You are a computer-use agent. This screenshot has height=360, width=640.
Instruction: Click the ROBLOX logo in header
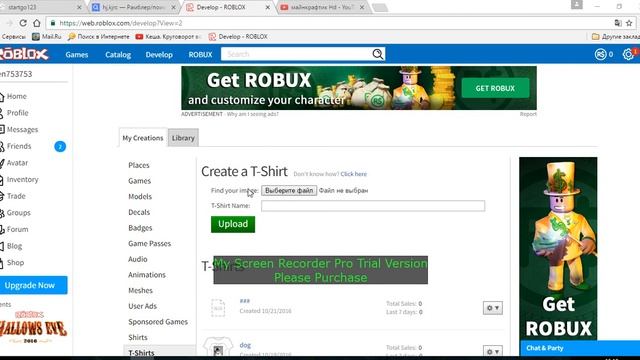(x=24, y=54)
